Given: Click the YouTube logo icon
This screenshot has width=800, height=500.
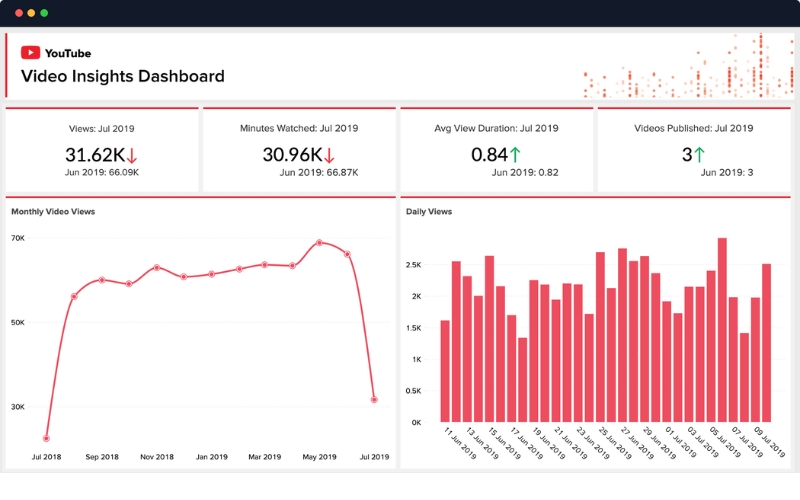Looking at the screenshot, I should point(30,53).
